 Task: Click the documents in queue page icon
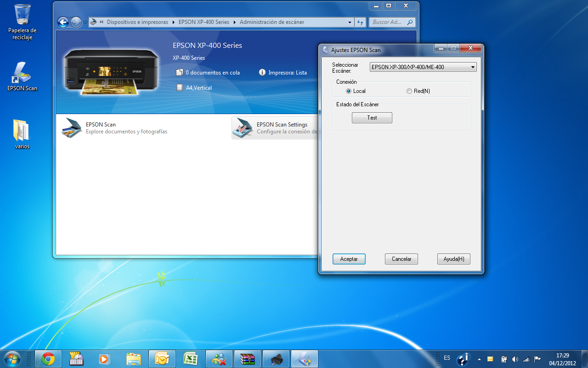pos(180,72)
